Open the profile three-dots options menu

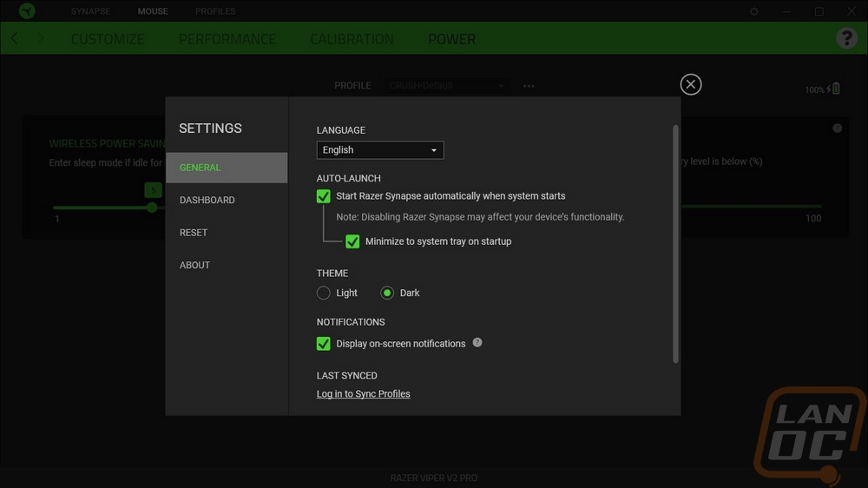[x=529, y=86]
